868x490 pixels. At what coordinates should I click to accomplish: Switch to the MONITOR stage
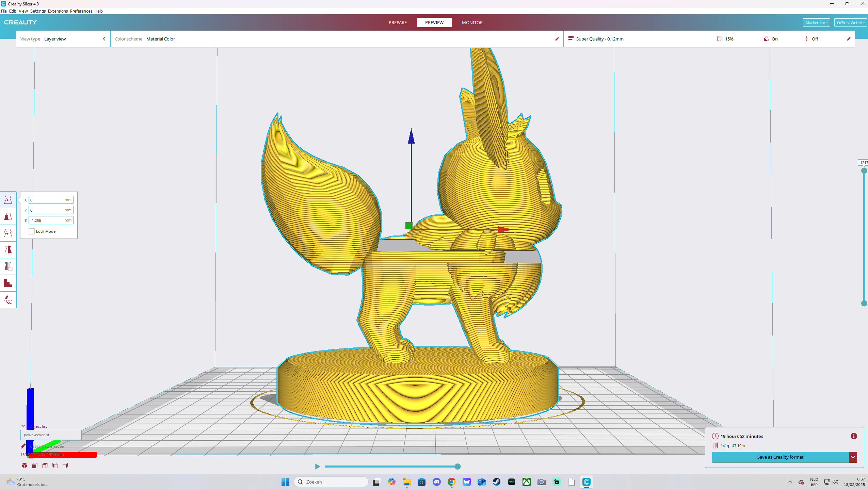tap(472, 22)
